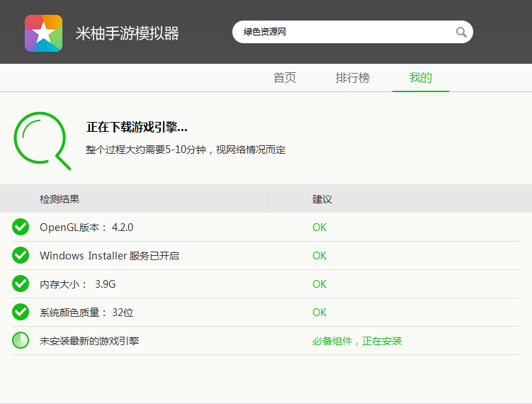Click the OK result for 内存大小
This screenshot has height=404, width=532.
(319, 284)
